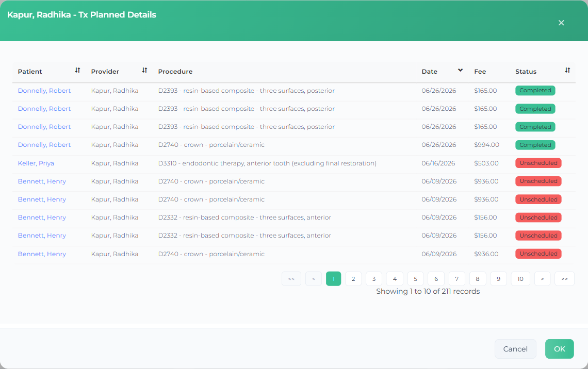This screenshot has width=588, height=369.
Task: Click the Patient column header
Action: coord(30,72)
